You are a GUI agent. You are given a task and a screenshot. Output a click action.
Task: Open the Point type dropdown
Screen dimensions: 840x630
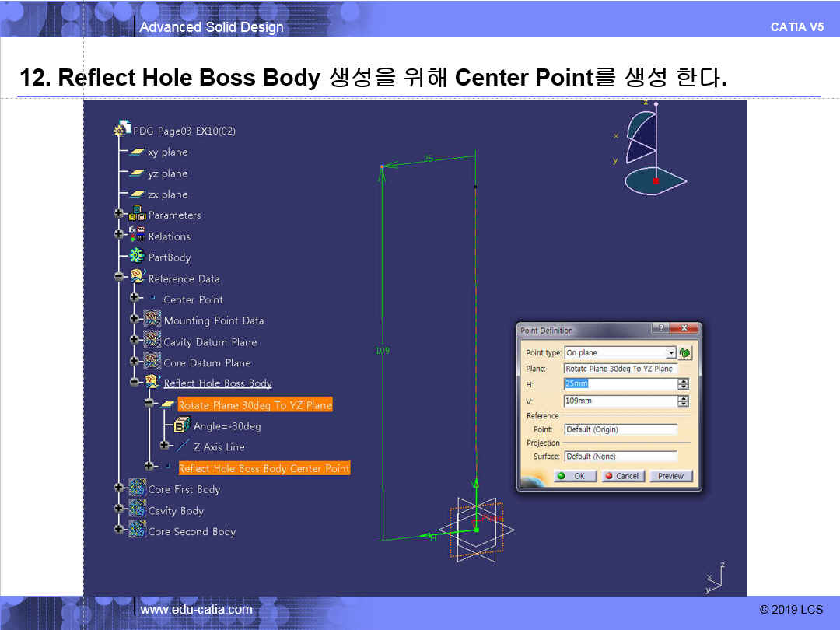pos(671,353)
